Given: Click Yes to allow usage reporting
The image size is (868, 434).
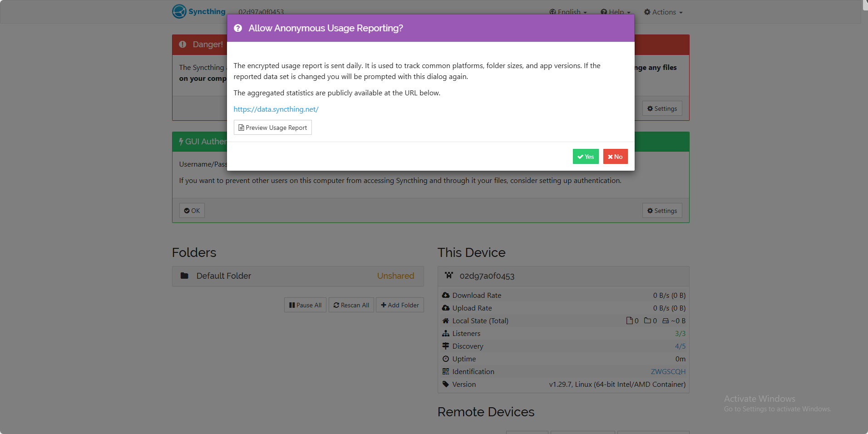Looking at the screenshot, I should (x=586, y=157).
